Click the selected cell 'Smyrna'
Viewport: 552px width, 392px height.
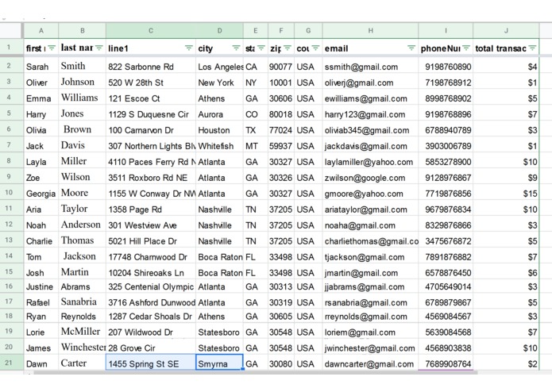[x=219, y=363]
